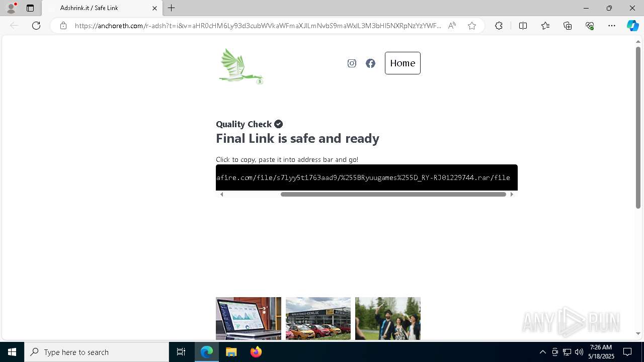Open Task View
The image size is (644, 362).
pyautogui.click(x=181, y=352)
